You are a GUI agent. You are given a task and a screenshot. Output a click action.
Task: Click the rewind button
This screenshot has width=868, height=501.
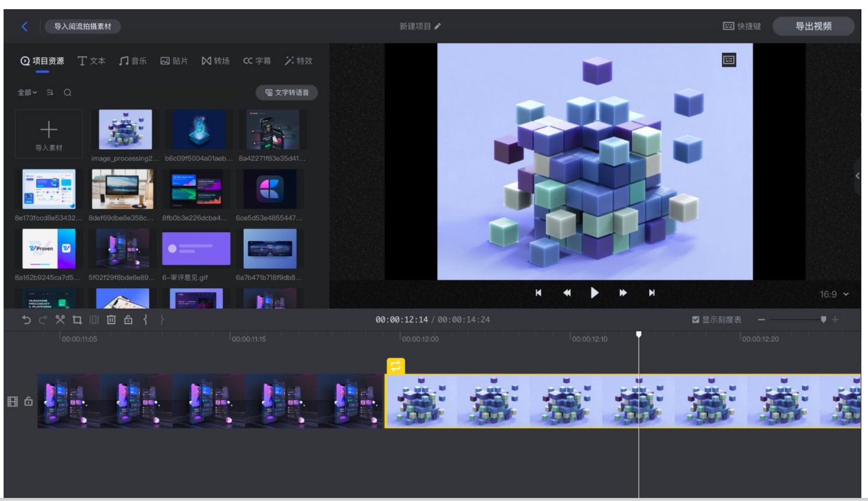click(567, 293)
